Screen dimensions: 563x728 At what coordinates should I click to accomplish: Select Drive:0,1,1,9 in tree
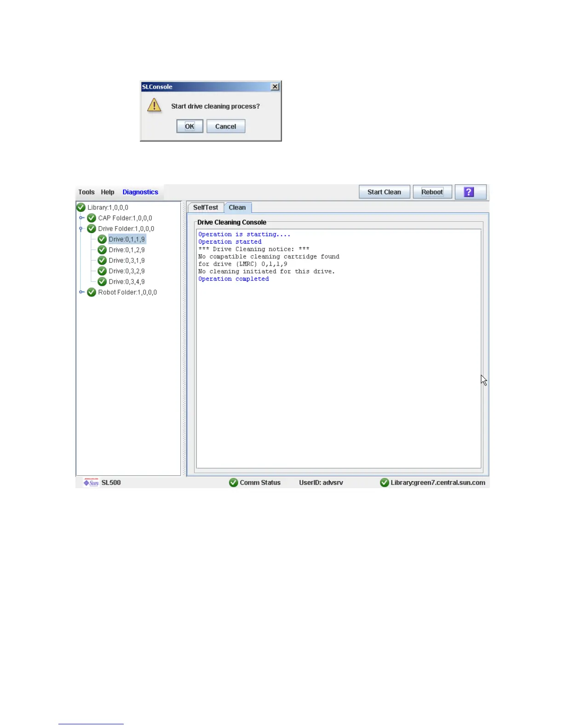127,239
